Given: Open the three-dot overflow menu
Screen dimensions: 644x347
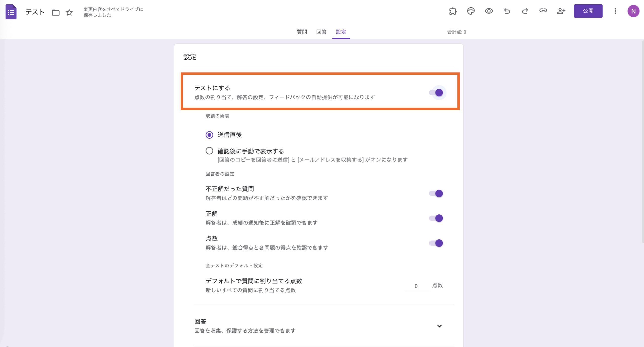Looking at the screenshot, I should [615, 11].
